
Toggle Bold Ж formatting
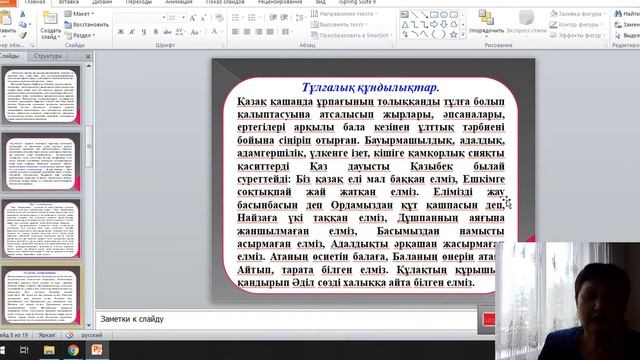pyautogui.click(x=121, y=31)
